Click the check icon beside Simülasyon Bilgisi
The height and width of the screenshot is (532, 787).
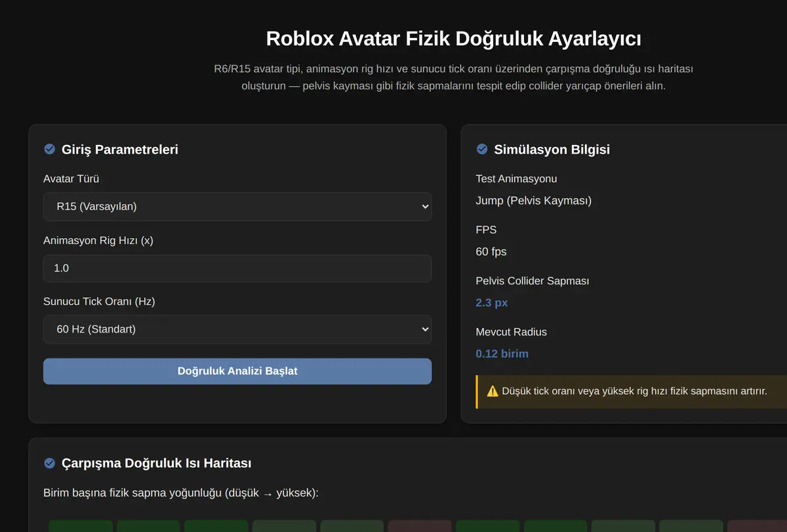pos(482,150)
